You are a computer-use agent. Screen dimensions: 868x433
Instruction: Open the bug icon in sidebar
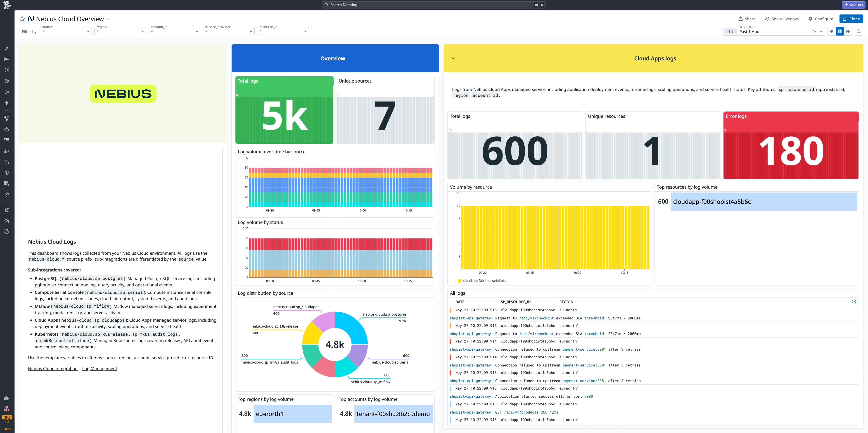point(7,210)
